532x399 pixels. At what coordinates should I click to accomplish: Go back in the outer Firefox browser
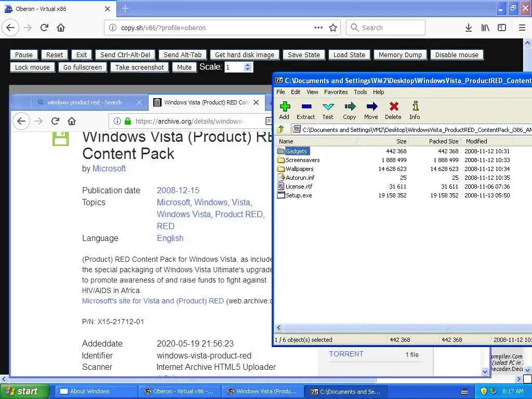pyautogui.click(x=10, y=28)
